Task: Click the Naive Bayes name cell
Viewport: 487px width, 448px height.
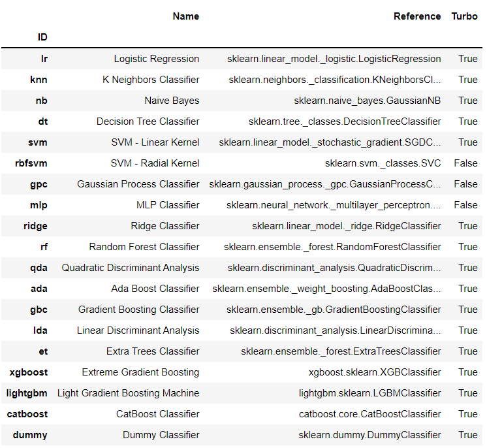Action: (172, 101)
